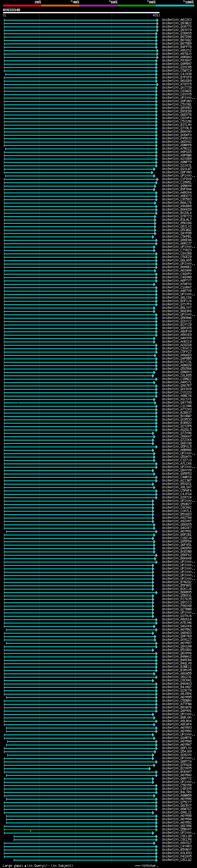Click the UniRef100_P45633 label

(x=177, y=139)
